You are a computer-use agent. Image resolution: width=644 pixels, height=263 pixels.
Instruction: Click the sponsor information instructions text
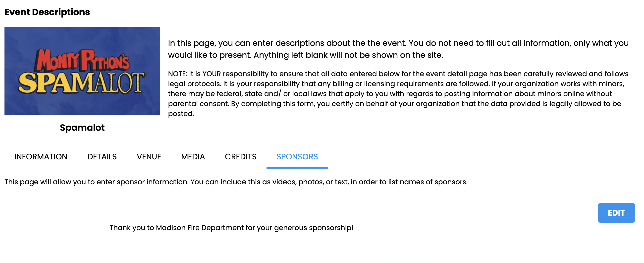[236, 182]
